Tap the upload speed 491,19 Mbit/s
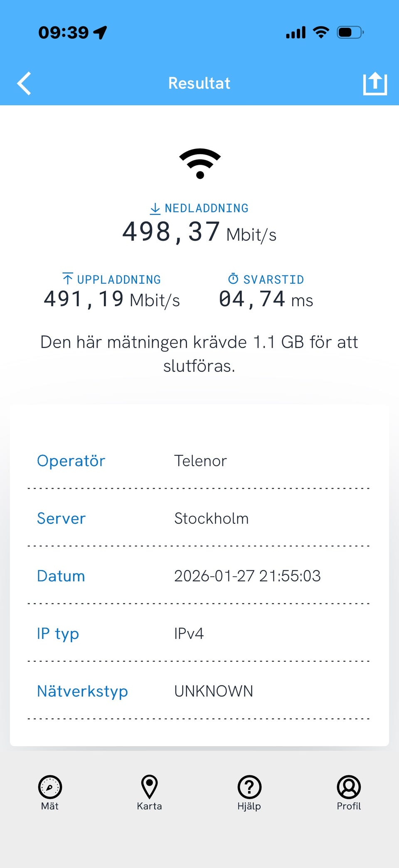 (111, 299)
